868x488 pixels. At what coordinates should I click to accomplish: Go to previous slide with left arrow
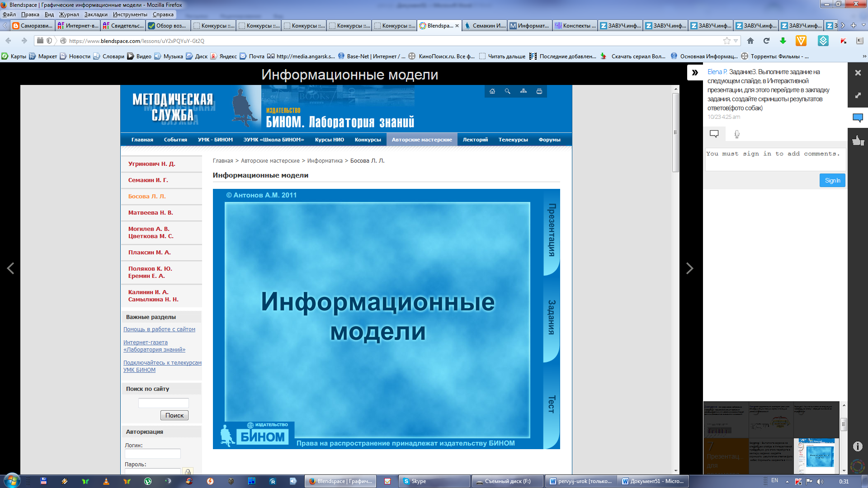(x=10, y=268)
